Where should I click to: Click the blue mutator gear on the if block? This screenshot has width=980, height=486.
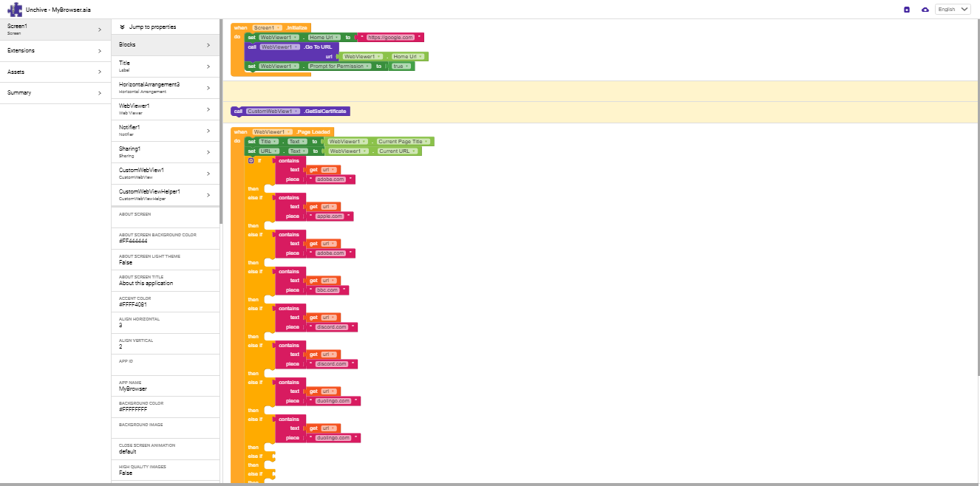coord(250,160)
